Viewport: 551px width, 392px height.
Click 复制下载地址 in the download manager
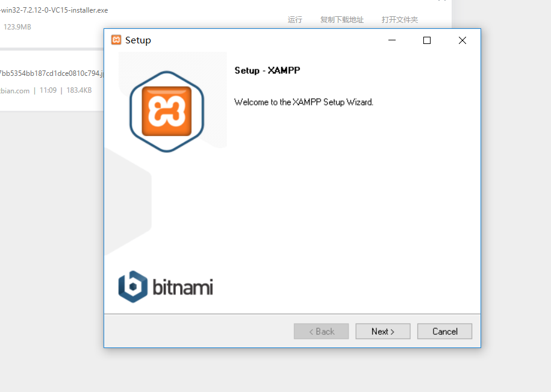click(x=342, y=20)
